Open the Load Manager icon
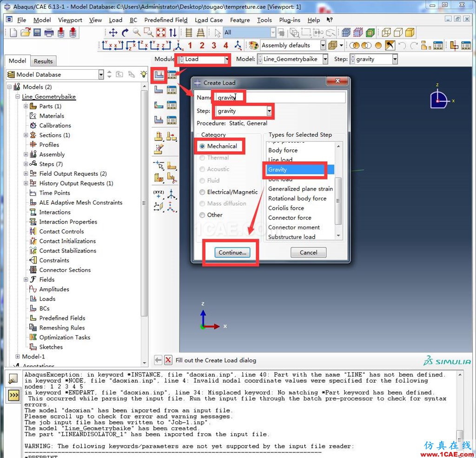The height and width of the screenshot is (458, 476). (172, 75)
